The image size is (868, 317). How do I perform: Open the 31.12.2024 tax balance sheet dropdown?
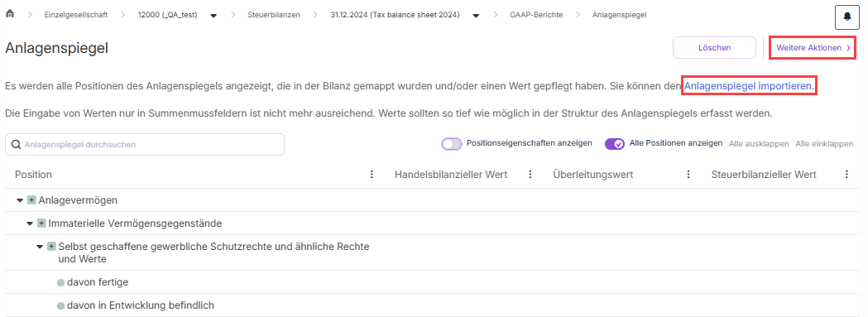(x=476, y=16)
